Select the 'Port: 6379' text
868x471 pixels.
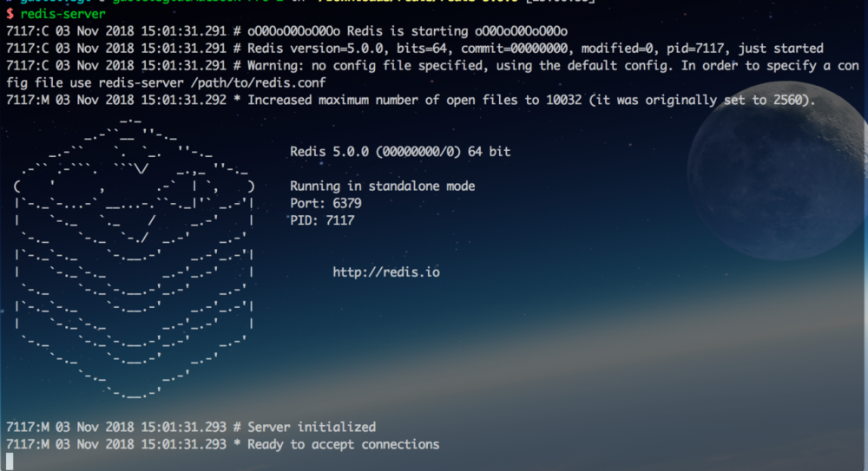[x=325, y=203]
